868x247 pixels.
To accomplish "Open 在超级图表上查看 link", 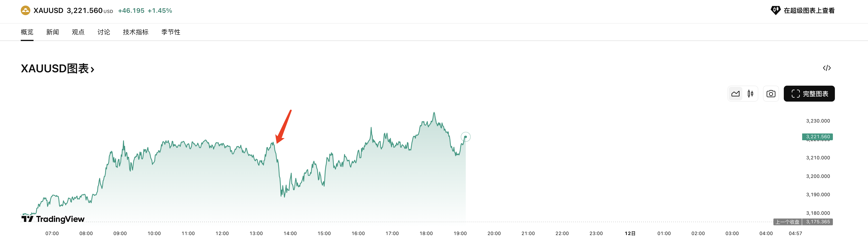I will (809, 10).
